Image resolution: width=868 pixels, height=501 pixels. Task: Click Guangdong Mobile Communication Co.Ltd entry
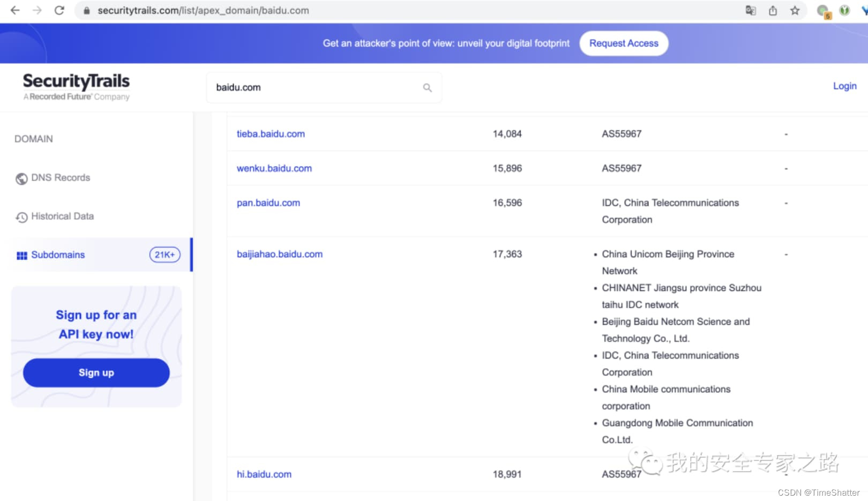677,431
